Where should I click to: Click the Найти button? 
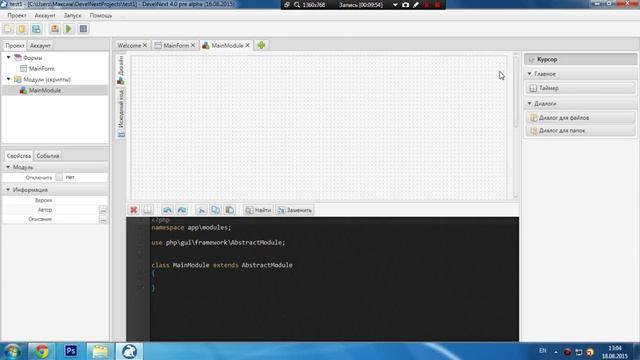[258, 210]
